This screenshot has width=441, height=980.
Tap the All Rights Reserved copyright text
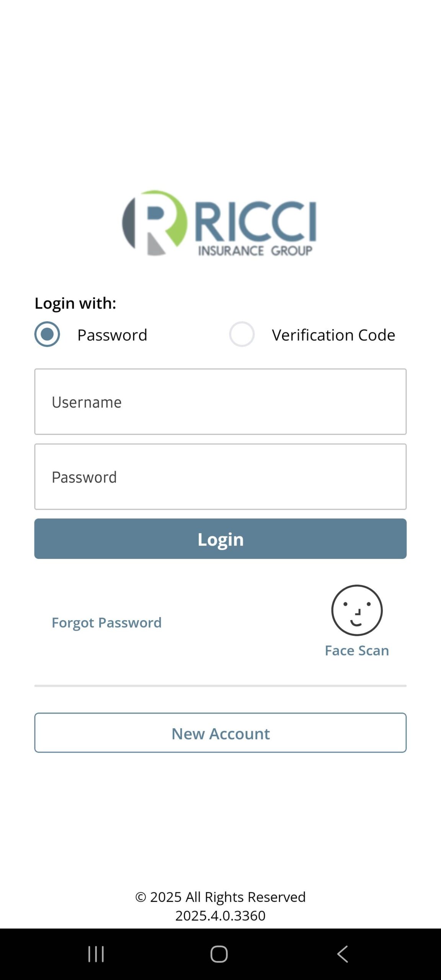point(220,897)
